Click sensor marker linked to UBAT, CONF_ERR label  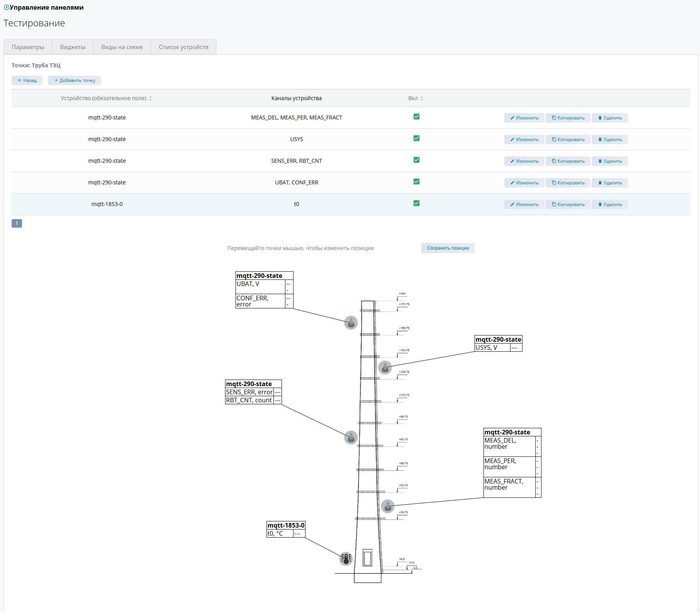point(351,323)
